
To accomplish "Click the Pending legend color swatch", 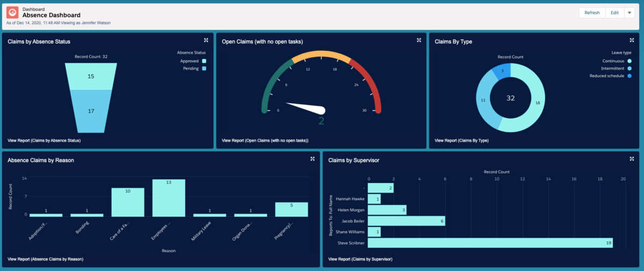I will point(204,69).
